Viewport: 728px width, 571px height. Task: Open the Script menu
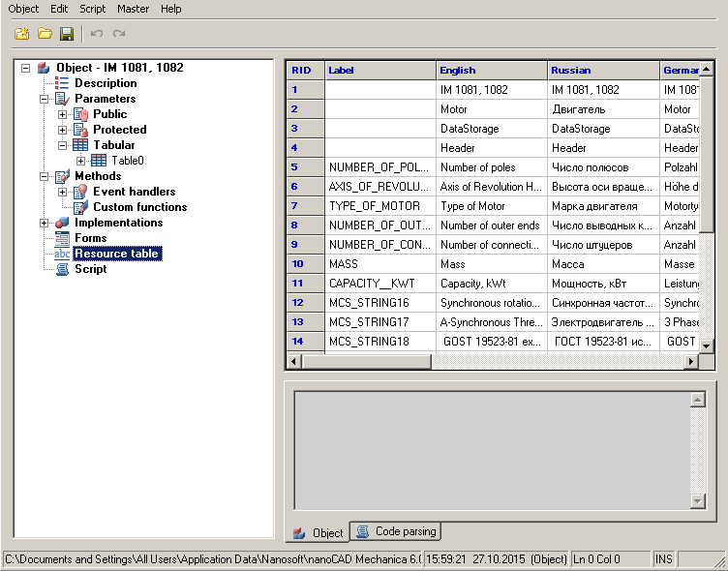coord(93,9)
